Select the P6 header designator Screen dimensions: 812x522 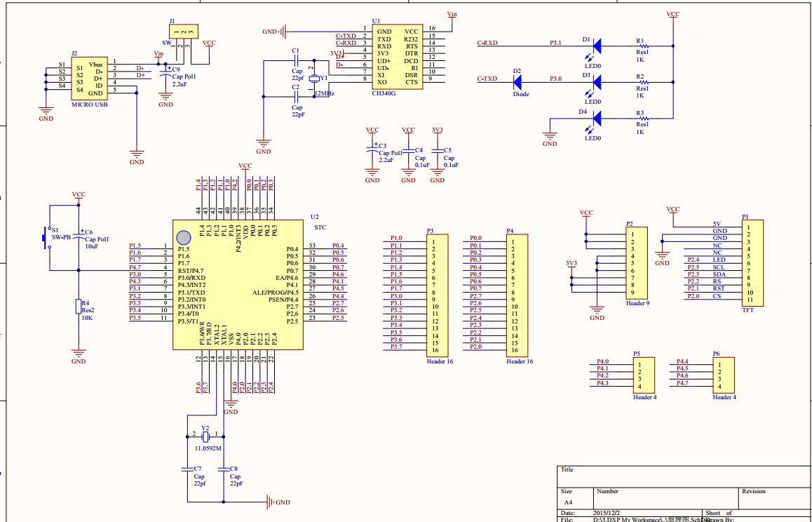716,354
